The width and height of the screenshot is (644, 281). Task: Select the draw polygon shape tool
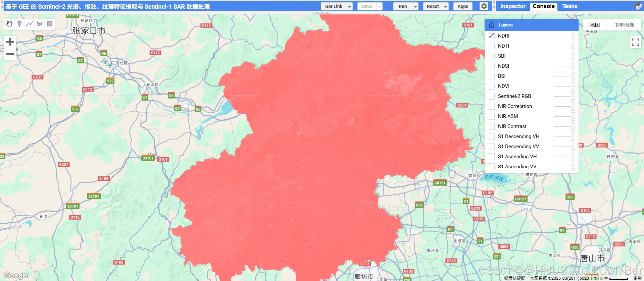tap(40, 24)
